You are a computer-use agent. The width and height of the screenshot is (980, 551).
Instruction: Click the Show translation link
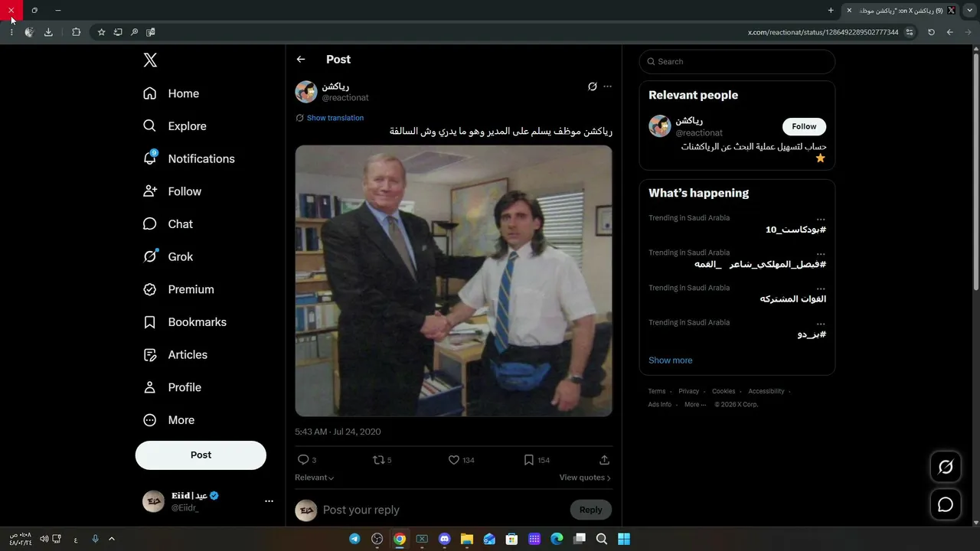click(335, 118)
